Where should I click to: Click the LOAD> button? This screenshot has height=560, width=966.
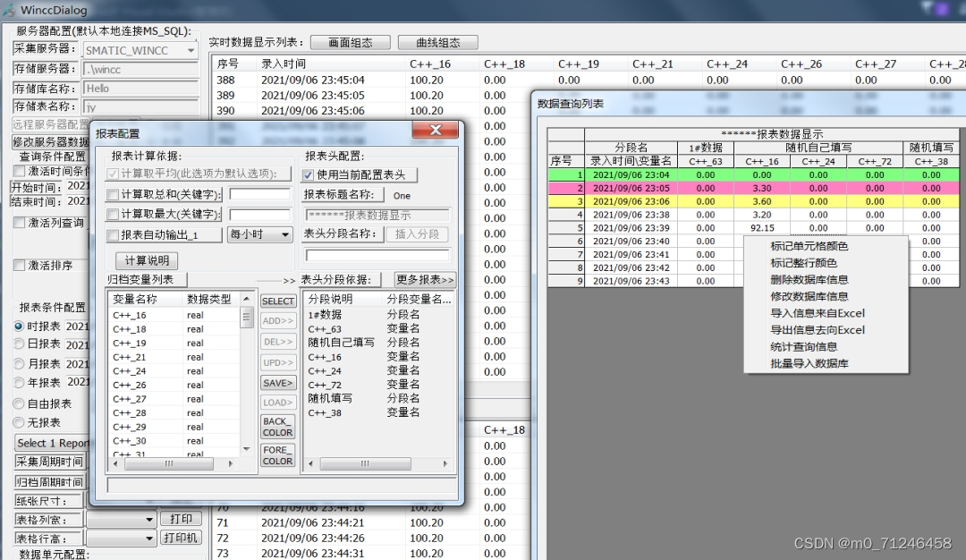(278, 403)
